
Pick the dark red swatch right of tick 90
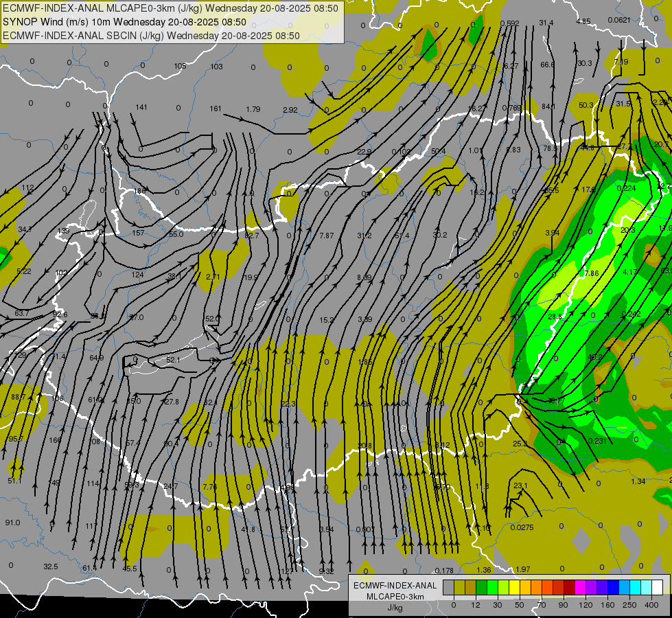pos(569,587)
